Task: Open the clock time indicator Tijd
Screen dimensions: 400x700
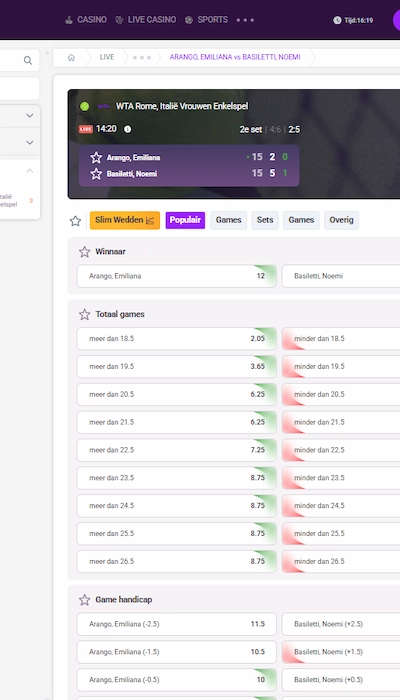Action: (353, 20)
